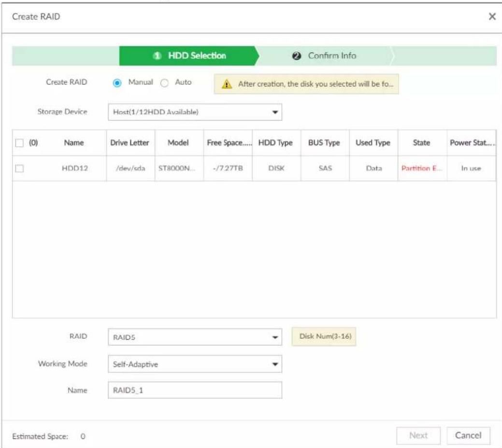Sort by the Used Type column header
Image resolution: width=502 pixels, height=448 pixels.
point(373,143)
